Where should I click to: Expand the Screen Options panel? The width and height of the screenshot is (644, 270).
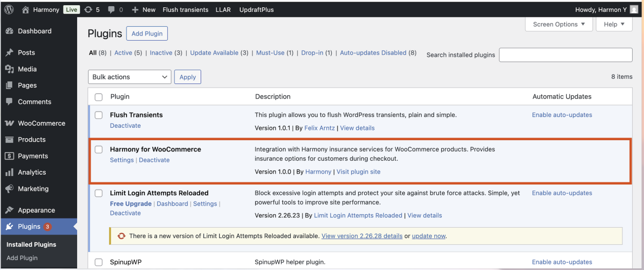[x=559, y=24]
